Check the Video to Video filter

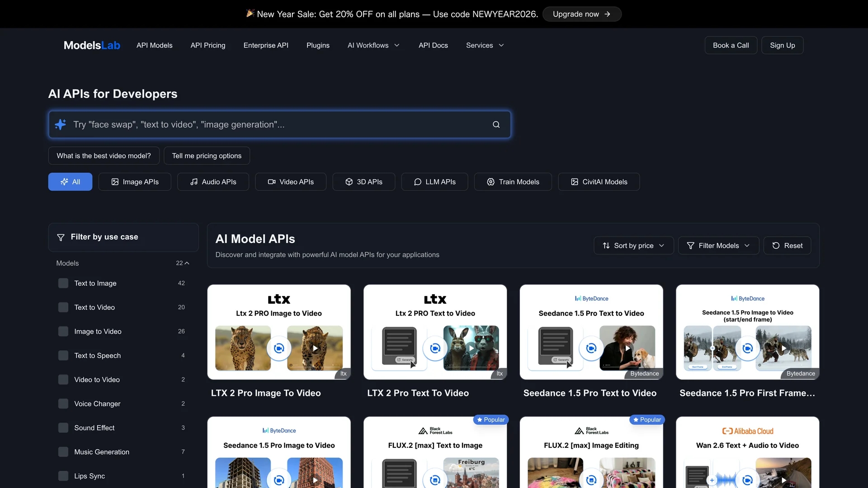[x=63, y=380]
